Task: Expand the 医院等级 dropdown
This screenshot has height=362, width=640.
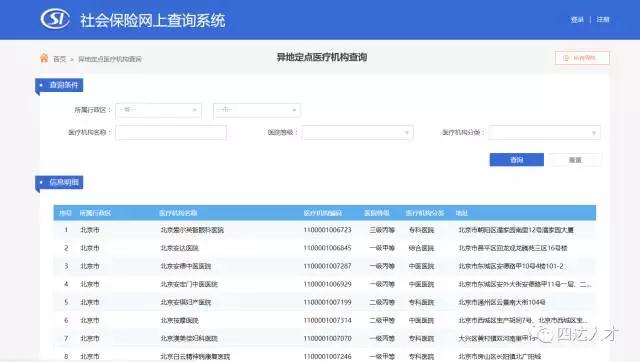Action: coord(358,133)
